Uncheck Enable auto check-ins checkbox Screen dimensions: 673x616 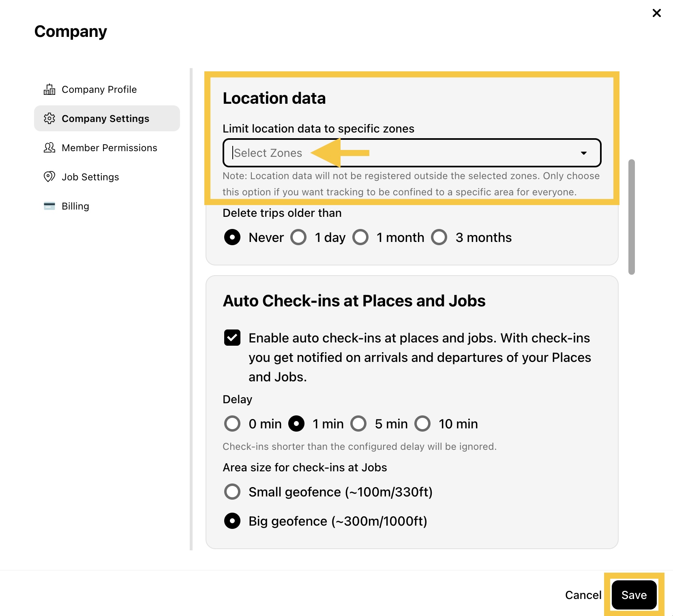pos(232,338)
